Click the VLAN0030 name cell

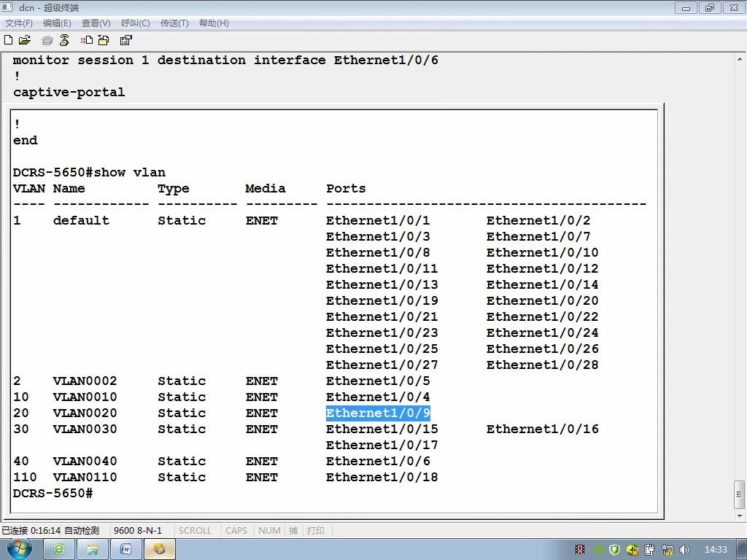tap(85, 429)
